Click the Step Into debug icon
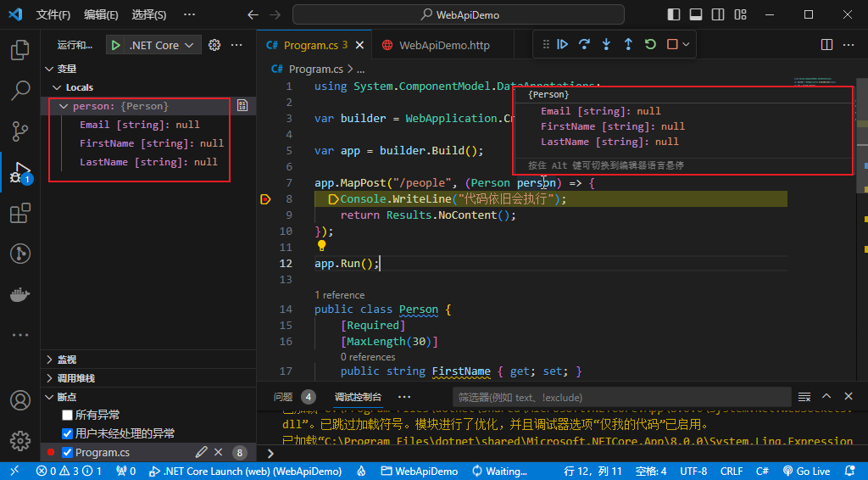This screenshot has height=480, width=868. 606,45
